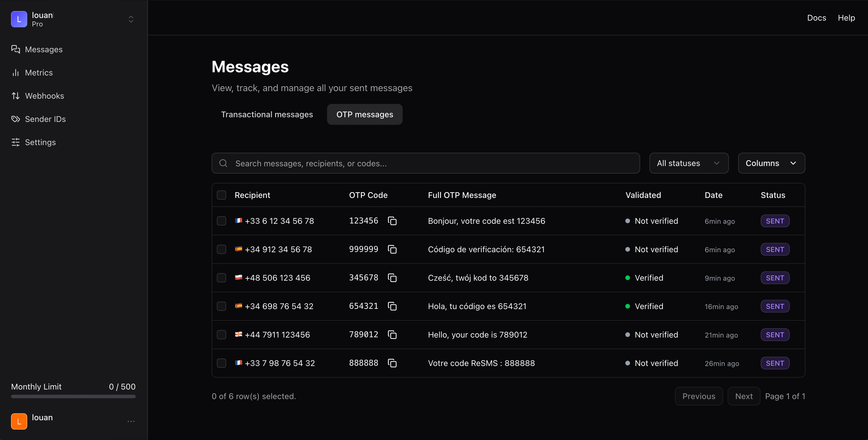Screen dimensions: 868x440
Task: Open the Docs link
Action: pyautogui.click(x=816, y=18)
